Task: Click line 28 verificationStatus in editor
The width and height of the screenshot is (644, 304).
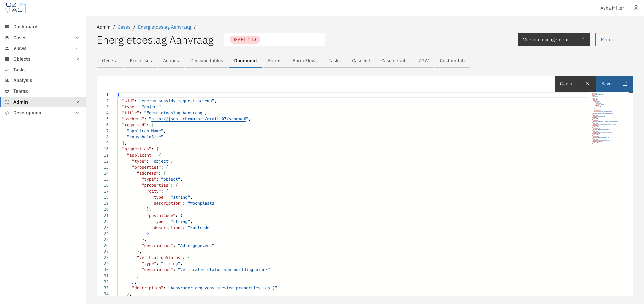Action: 163,258
